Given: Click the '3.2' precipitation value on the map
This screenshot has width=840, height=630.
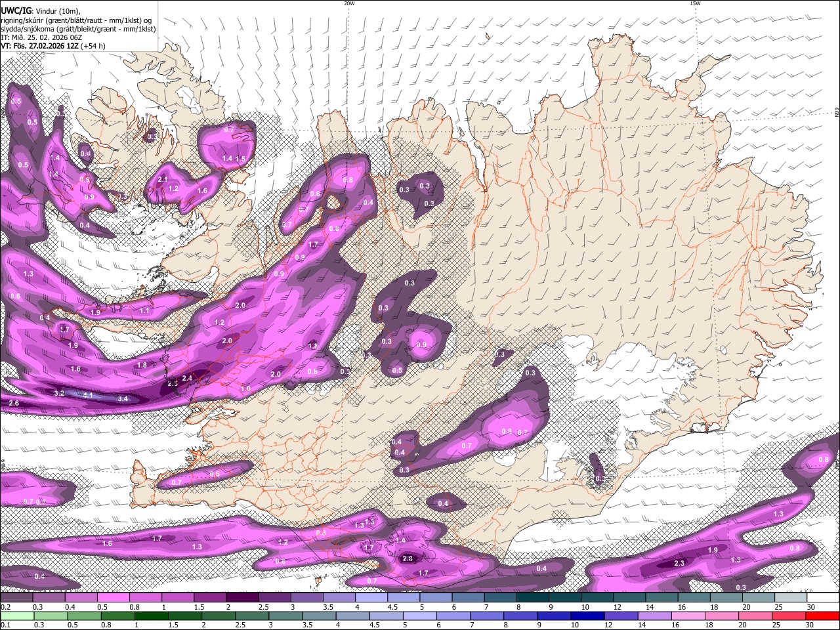Looking at the screenshot, I should (59, 393).
